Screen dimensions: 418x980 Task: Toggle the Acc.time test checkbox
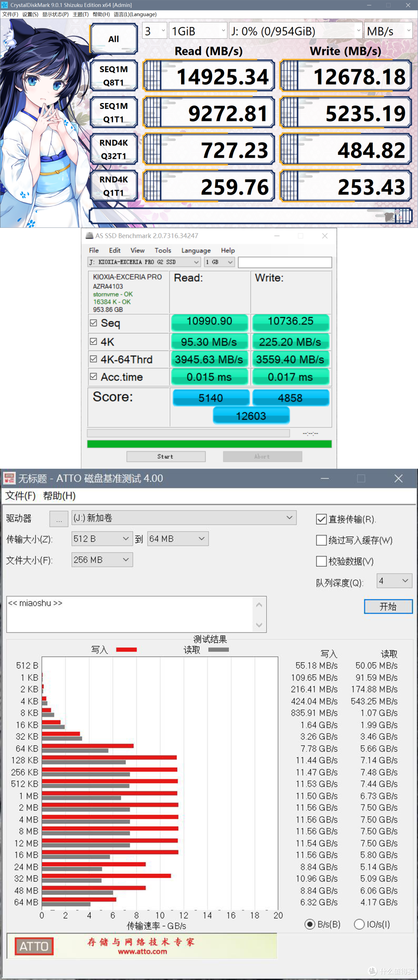pos(93,376)
